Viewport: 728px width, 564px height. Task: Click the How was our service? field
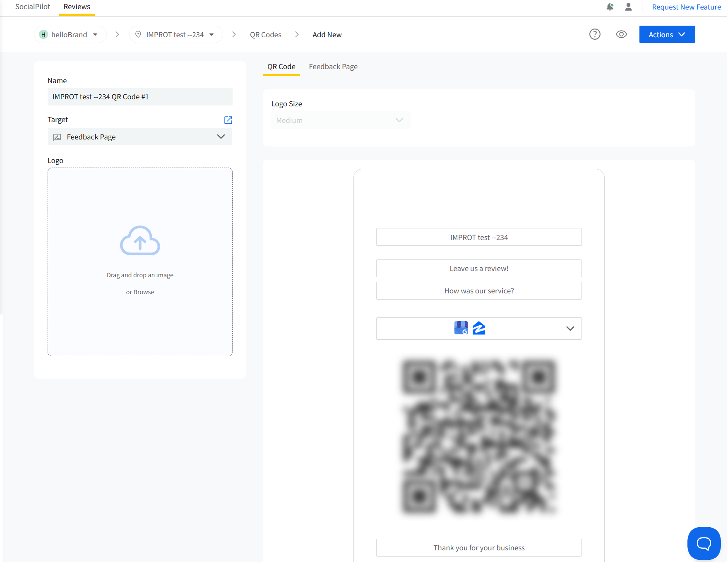click(479, 291)
